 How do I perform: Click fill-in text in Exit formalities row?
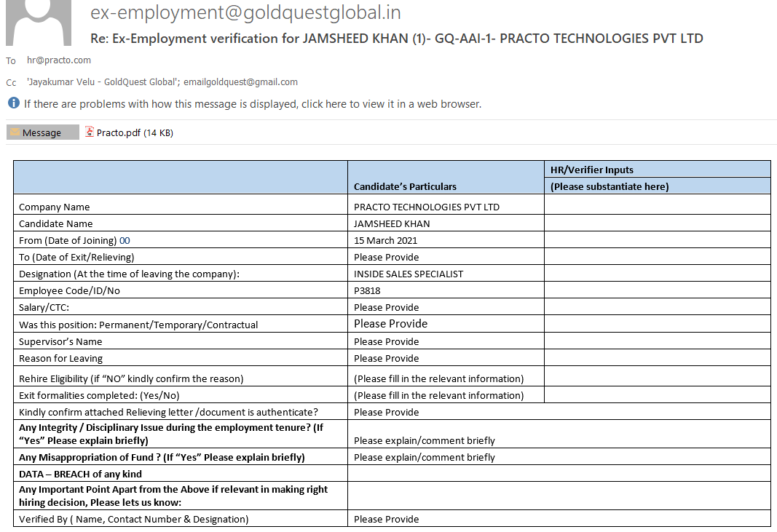pyautogui.click(x=438, y=396)
